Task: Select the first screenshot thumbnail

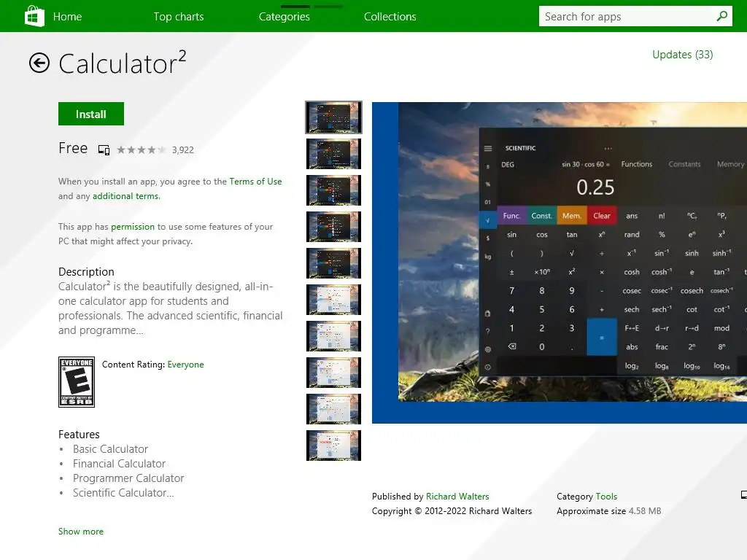Action: 333,117
